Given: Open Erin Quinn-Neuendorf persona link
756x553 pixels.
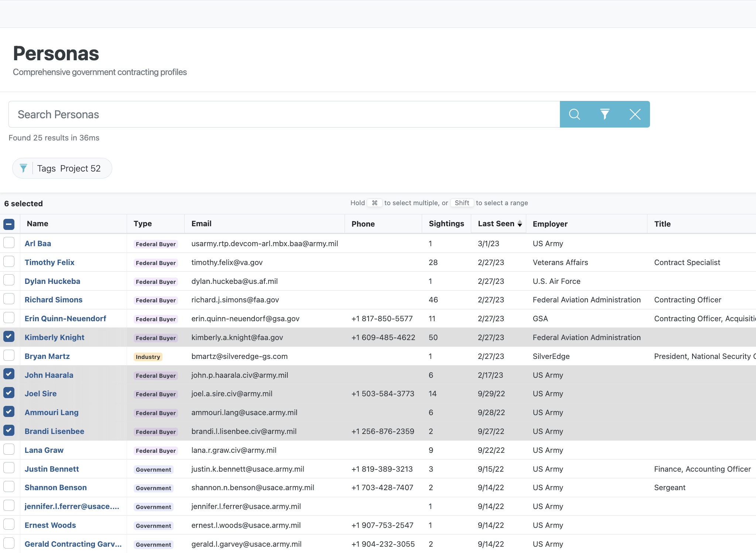Looking at the screenshot, I should [65, 319].
